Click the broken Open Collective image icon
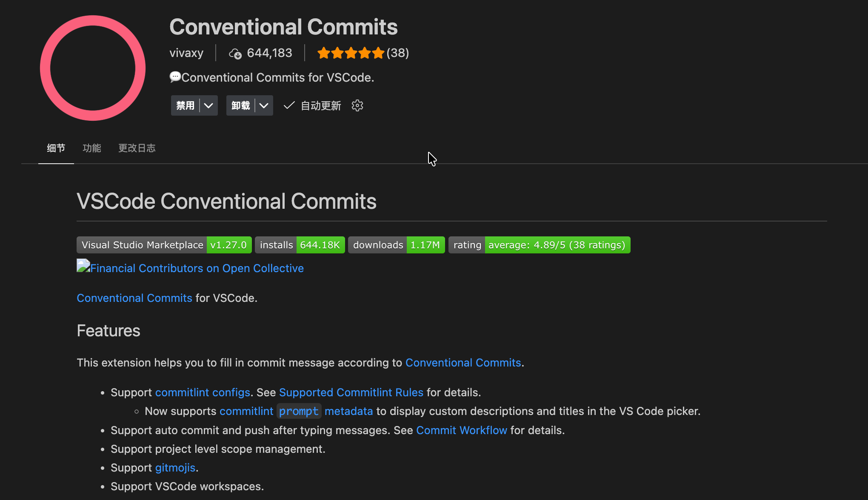868x500 pixels. tap(83, 266)
